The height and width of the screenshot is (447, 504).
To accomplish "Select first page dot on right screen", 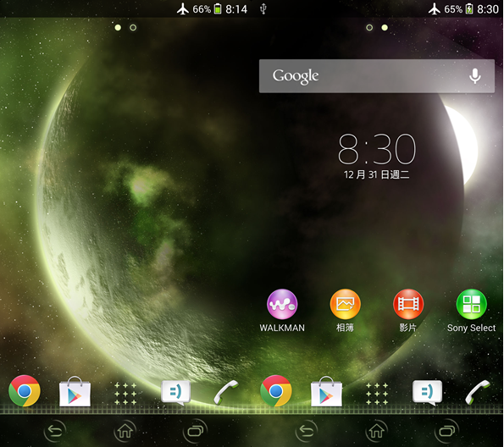I will click(x=369, y=28).
